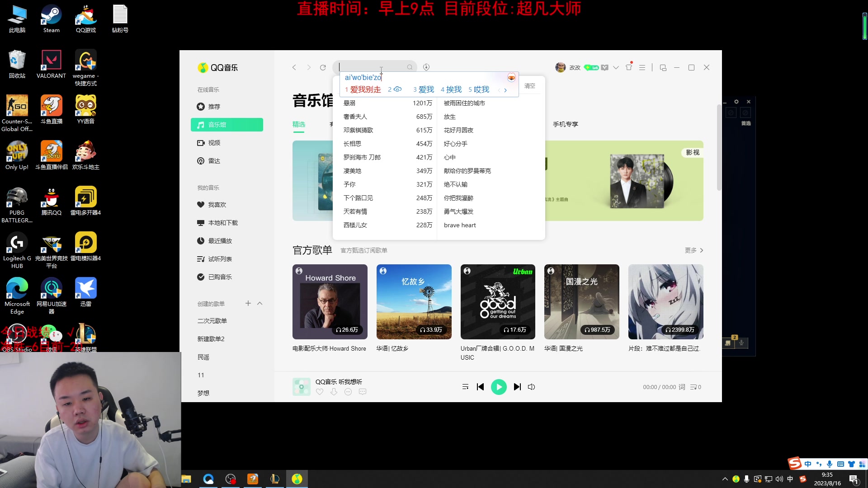
Task: Click the green VIP badge icon
Action: coord(591,67)
